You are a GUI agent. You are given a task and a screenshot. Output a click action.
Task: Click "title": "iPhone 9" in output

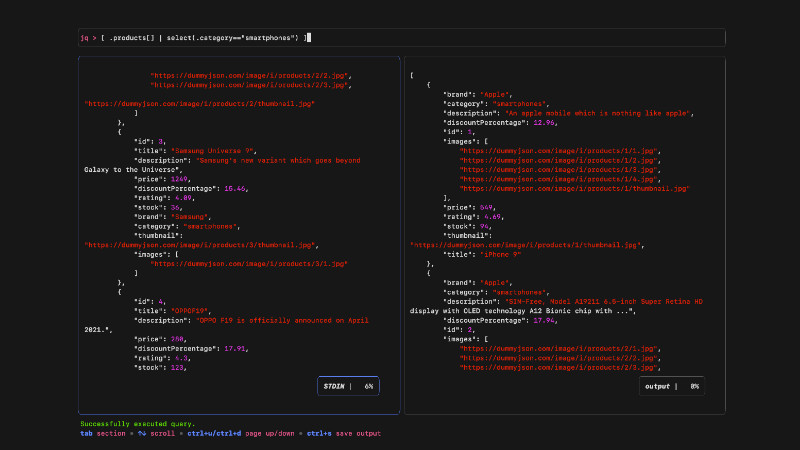482,255
